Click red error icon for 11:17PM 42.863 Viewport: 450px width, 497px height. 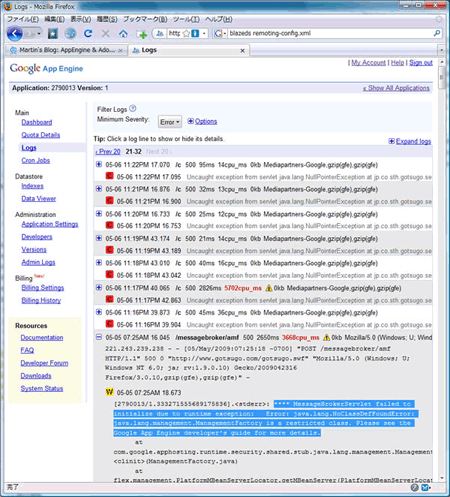coord(110,299)
